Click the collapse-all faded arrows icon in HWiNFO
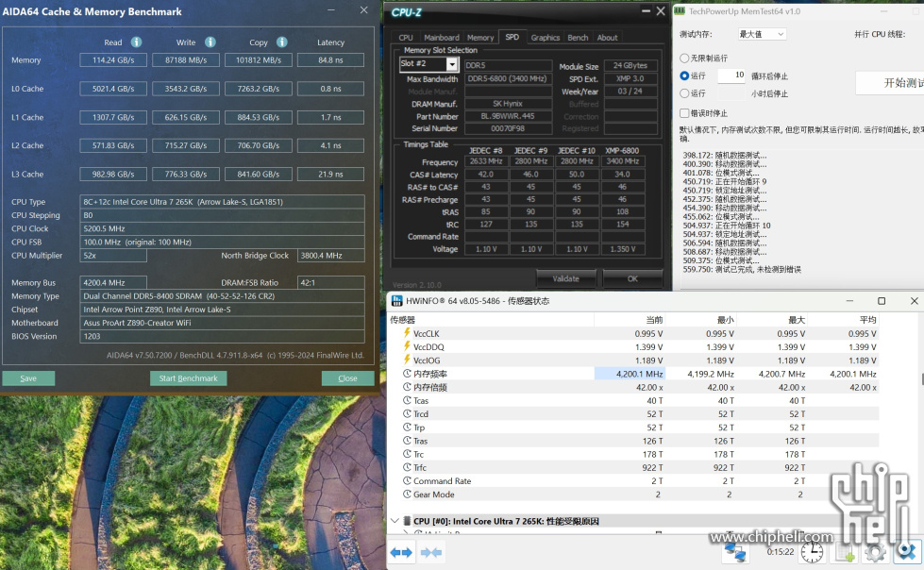 point(431,552)
